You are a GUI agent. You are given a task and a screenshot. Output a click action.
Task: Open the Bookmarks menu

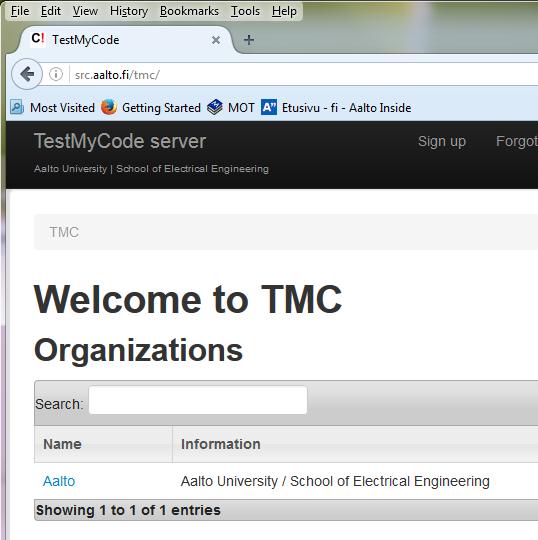pos(189,11)
